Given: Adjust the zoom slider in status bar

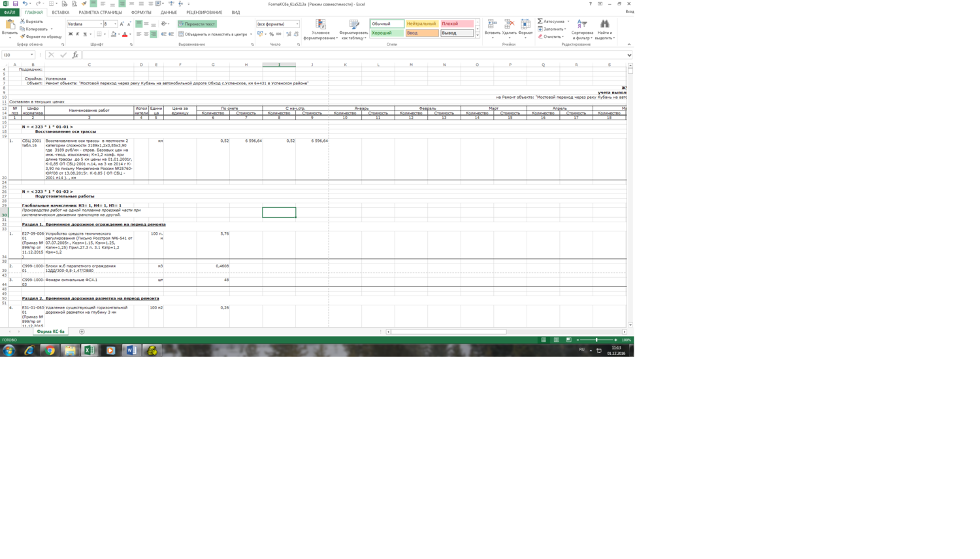Looking at the screenshot, I should point(596,340).
